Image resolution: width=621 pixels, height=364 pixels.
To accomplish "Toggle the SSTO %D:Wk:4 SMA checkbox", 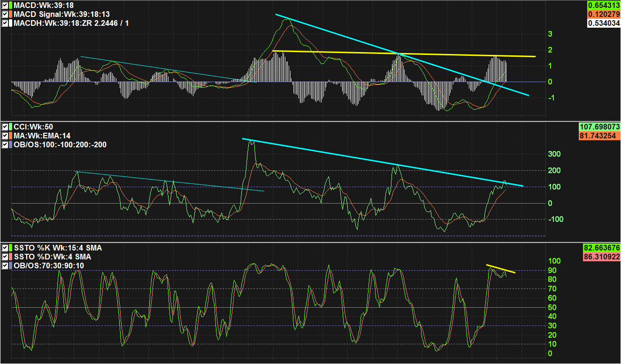I will (5, 257).
